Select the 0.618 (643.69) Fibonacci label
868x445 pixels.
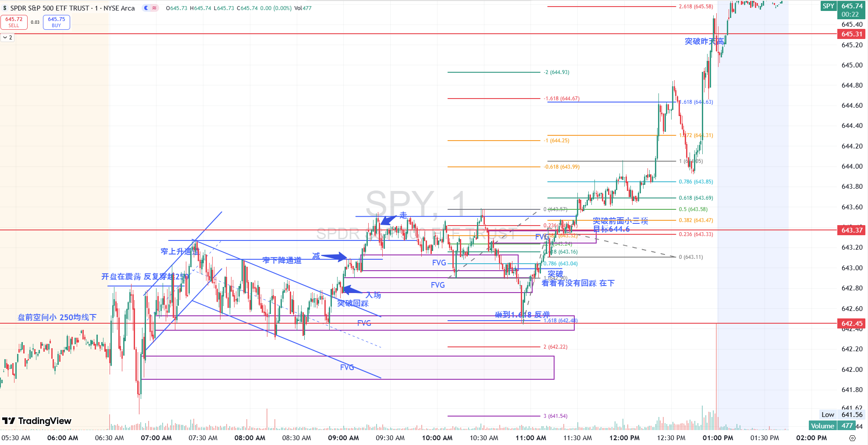[x=696, y=198]
